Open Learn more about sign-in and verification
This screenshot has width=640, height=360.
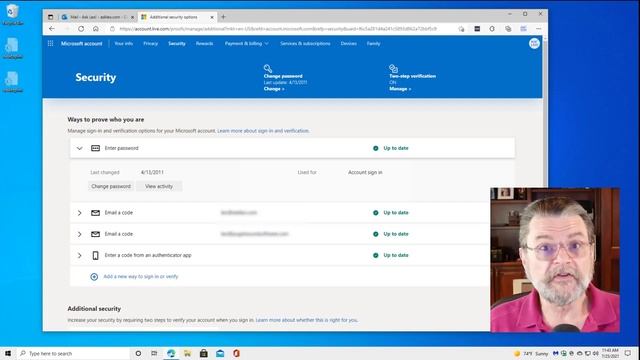tap(263, 131)
